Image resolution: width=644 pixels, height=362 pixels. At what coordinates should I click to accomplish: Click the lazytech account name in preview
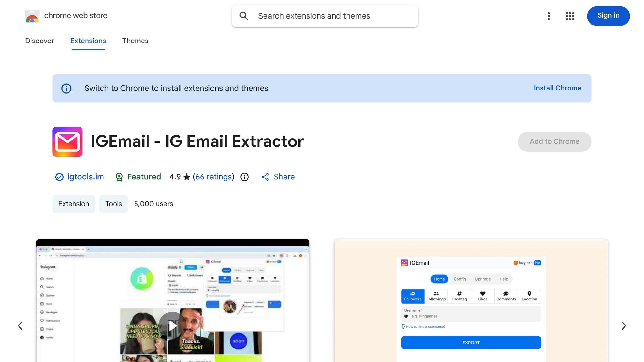pyautogui.click(x=525, y=263)
